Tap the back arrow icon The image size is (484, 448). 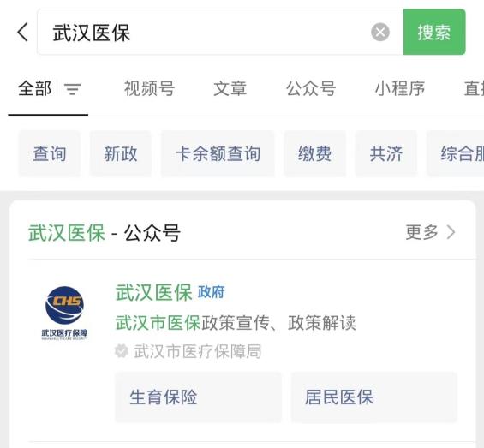tap(23, 32)
